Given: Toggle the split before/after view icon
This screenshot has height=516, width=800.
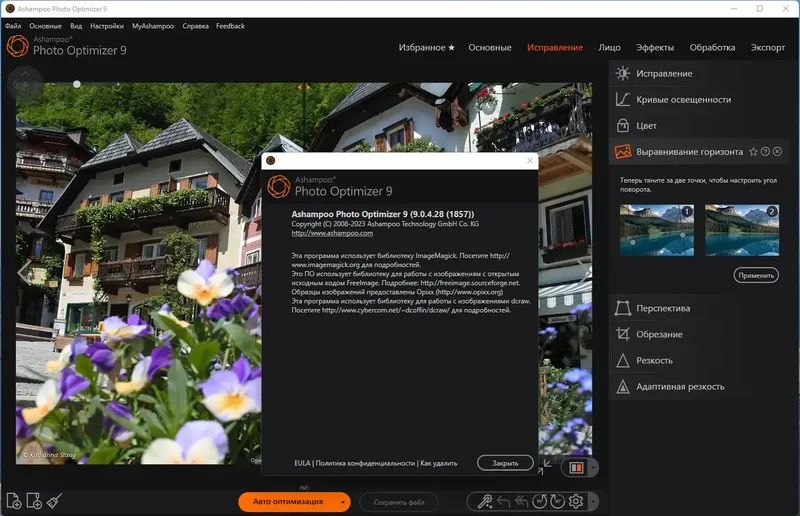Looking at the screenshot, I should coord(576,468).
